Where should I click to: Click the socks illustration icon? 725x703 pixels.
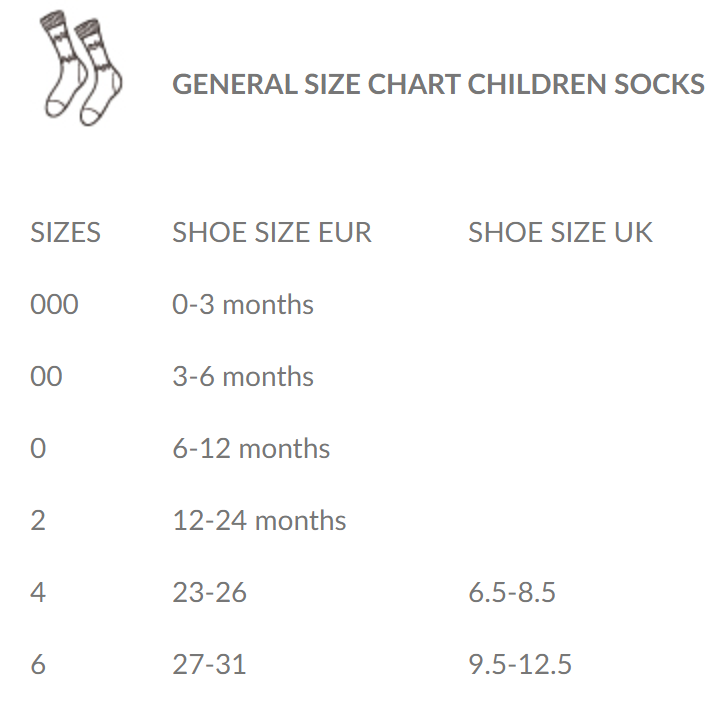[x=81, y=68]
